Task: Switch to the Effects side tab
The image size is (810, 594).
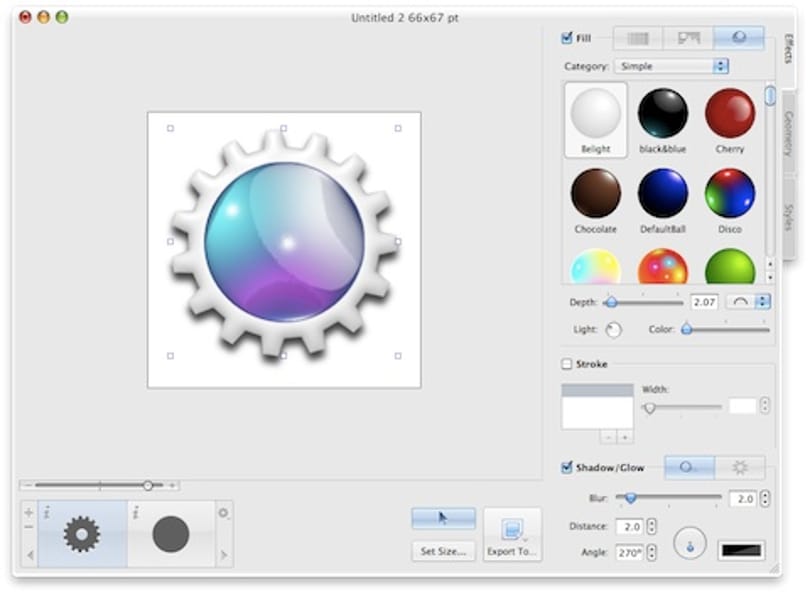Action: point(788,49)
